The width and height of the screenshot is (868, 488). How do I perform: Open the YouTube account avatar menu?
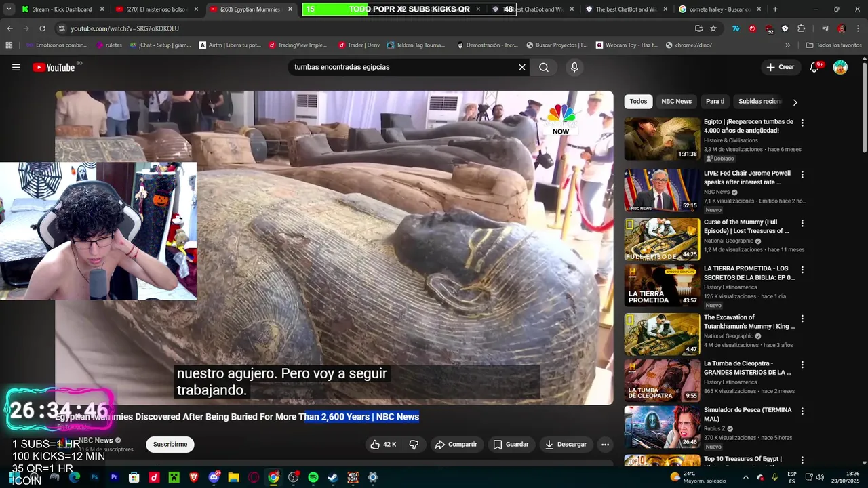tap(840, 67)
